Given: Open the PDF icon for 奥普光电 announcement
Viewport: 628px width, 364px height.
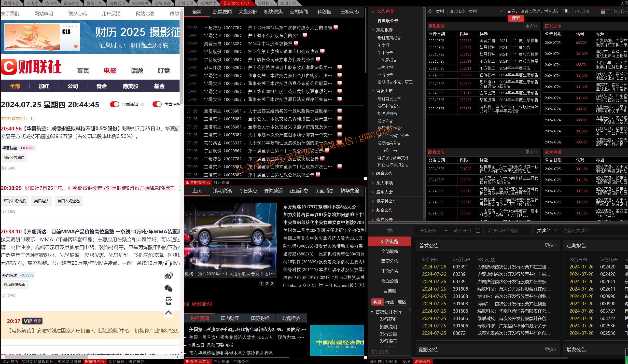Looking at the screenshot, I should pos(295,44).
